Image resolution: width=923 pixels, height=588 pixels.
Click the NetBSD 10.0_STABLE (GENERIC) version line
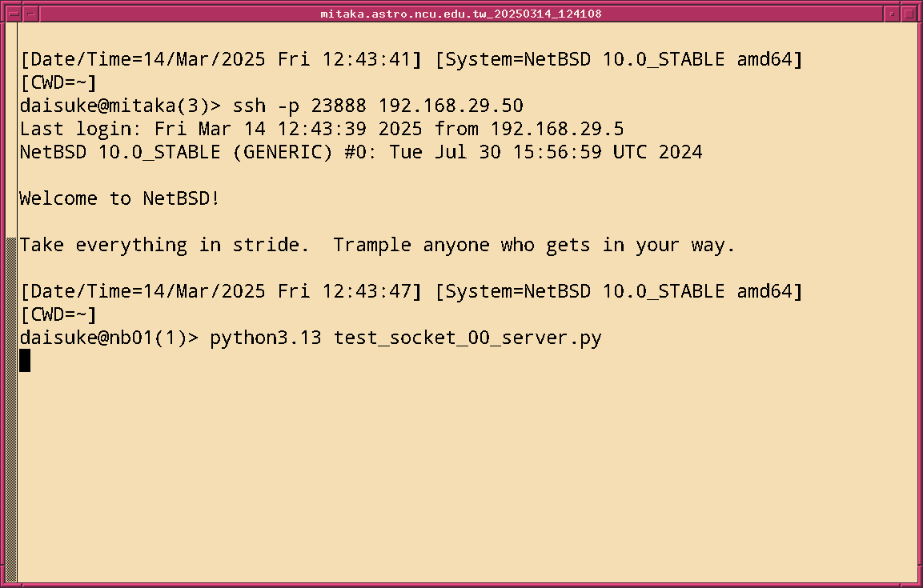pyautogui.click(x=360, y=152)
